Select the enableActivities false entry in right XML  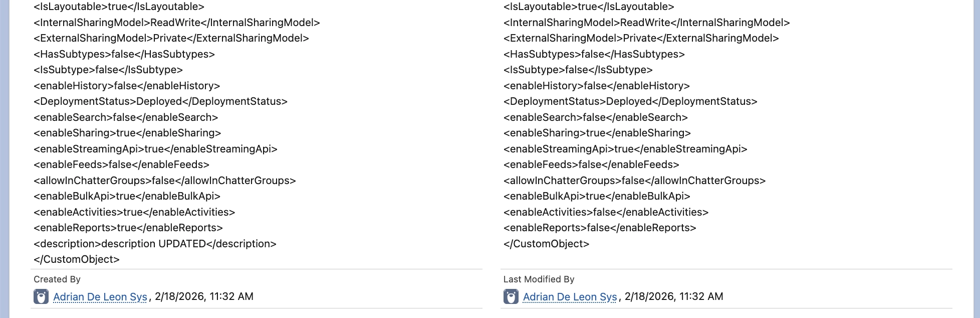(x=607, y=212)
